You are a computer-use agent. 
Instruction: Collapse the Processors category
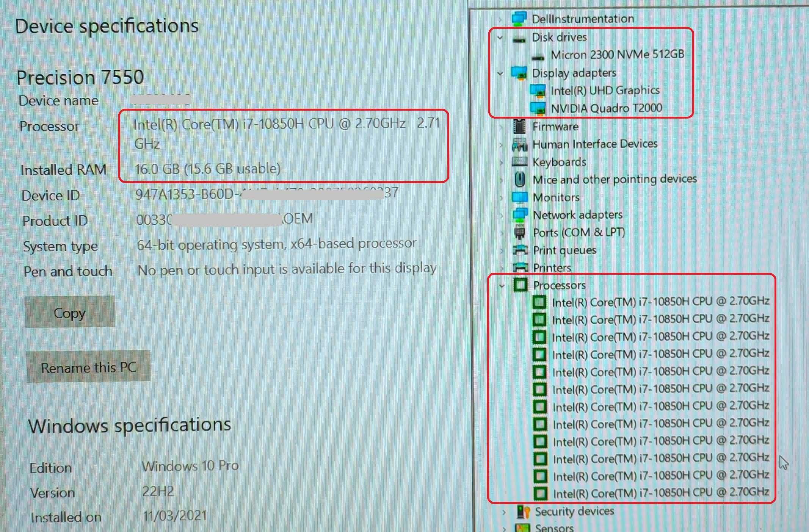(502, 285)
